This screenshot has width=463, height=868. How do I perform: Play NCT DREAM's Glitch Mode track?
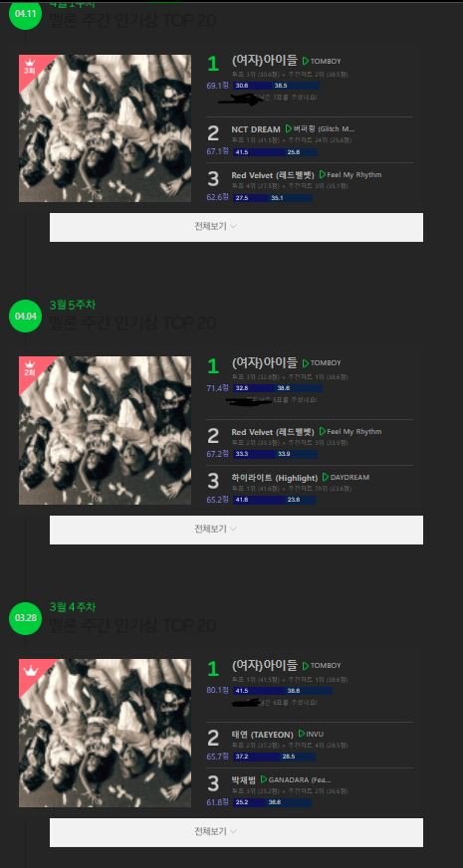[x=289, y=129]
